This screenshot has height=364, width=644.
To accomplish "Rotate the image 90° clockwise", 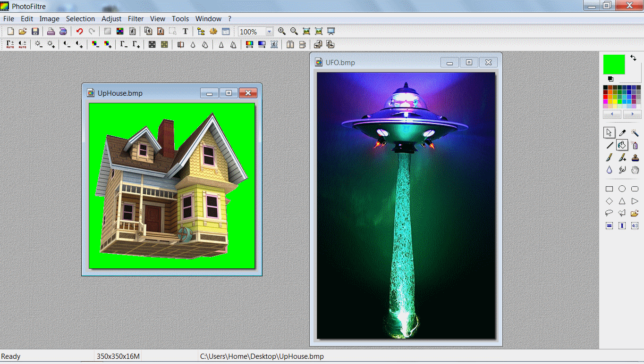I will (x=330, y=44).
